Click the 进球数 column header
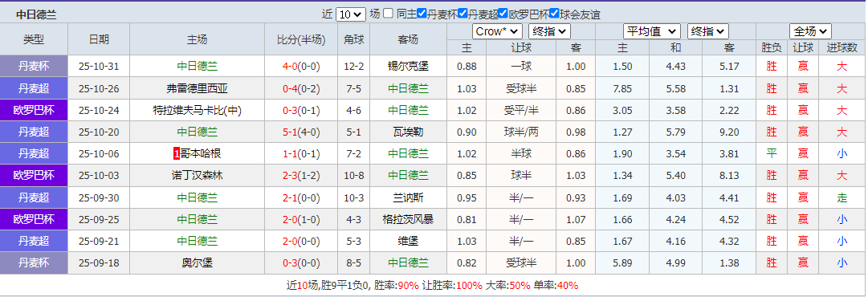Image resolution: width=868 pixels, height=297 pixels. point(842,48)
